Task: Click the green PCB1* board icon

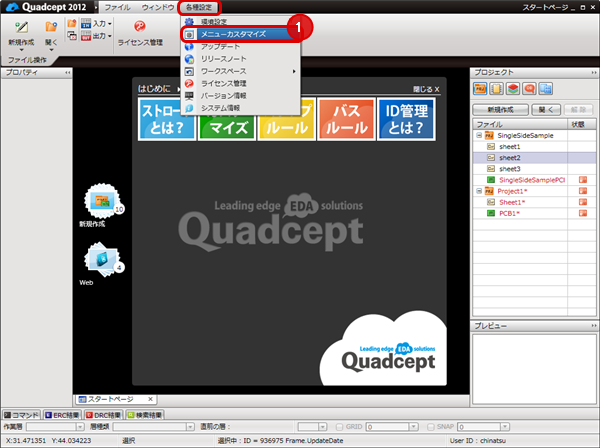Action: click(491, 213)
